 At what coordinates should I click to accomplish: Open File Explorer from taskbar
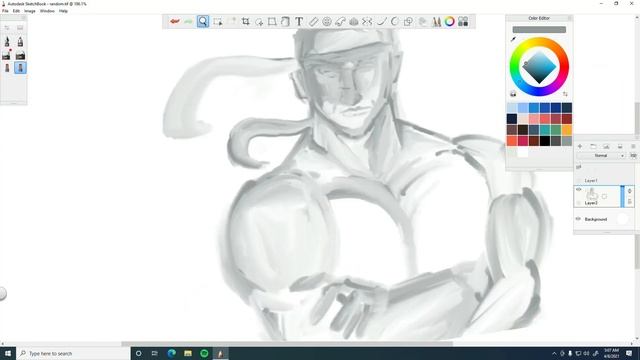188,353
